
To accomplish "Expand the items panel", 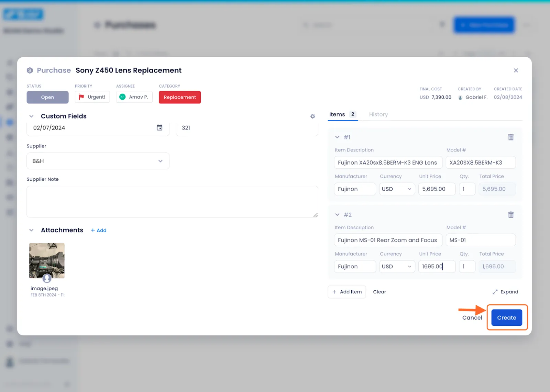I will point(505,292).
